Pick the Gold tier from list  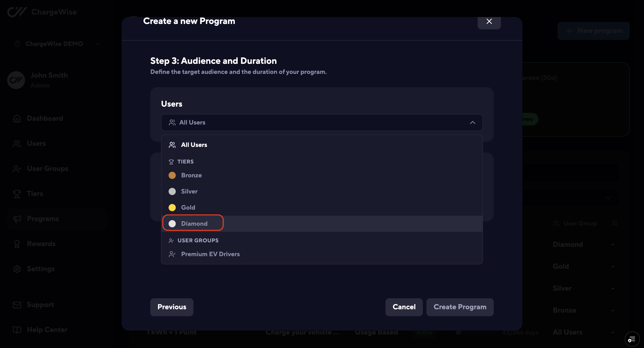(x=188, y=207)
